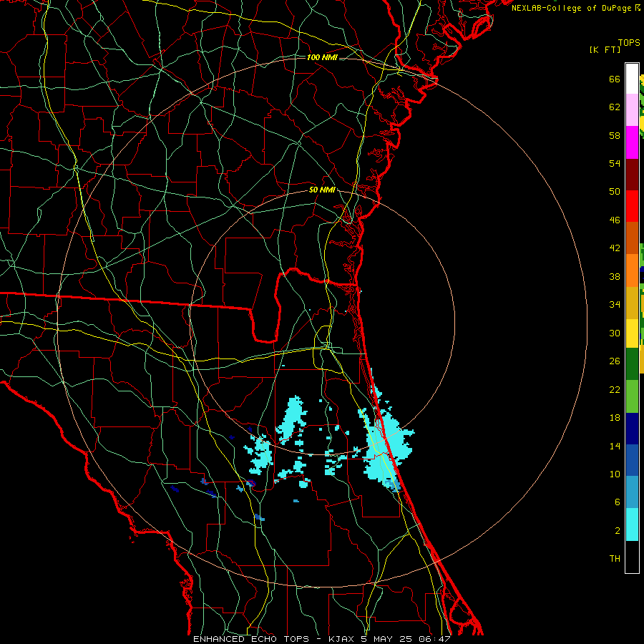Viewport: 644px width, 644px height.
Task: Click the NEXLAB-College of DuPage credit text
Action: click(571, 8)
